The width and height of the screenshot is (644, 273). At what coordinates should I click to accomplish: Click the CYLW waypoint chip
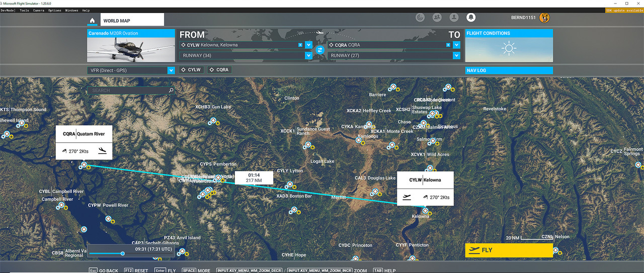coord(192,70)
